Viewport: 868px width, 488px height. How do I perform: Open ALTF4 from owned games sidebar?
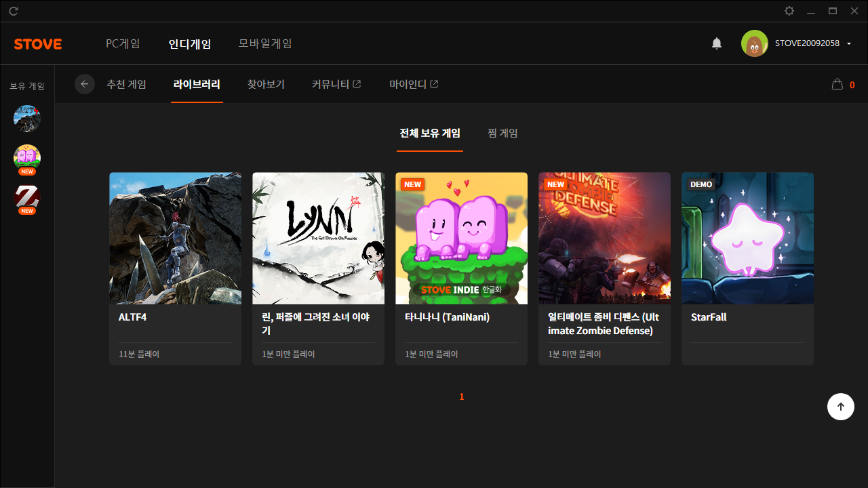click(x=27, y=119)
